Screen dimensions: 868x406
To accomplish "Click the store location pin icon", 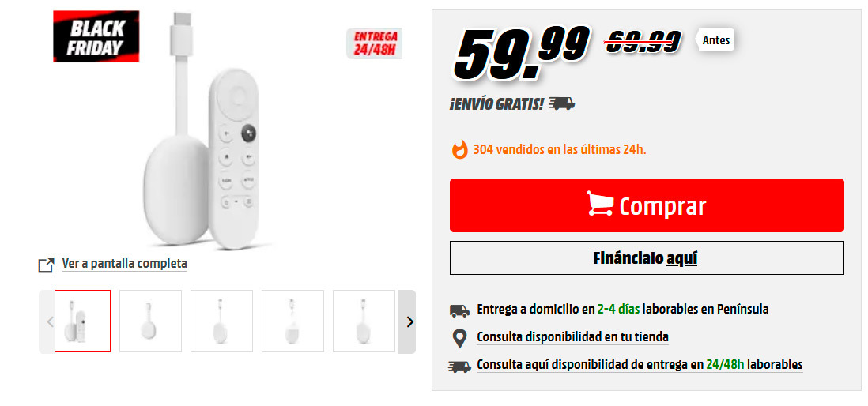I will (459, 338).
